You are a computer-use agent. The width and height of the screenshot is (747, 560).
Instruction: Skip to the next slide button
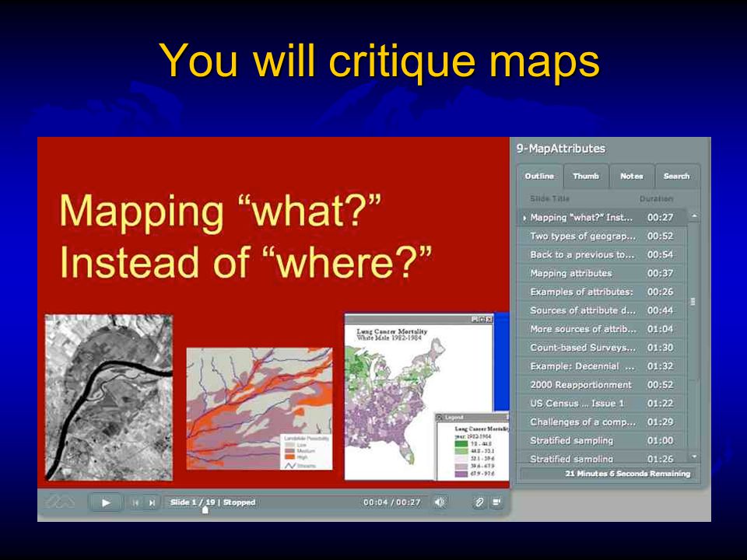coord(152,502)
